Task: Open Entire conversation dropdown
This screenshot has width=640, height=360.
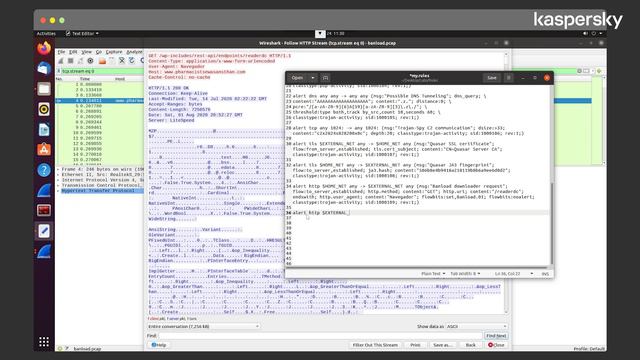Action: click(x=203, y=326)
